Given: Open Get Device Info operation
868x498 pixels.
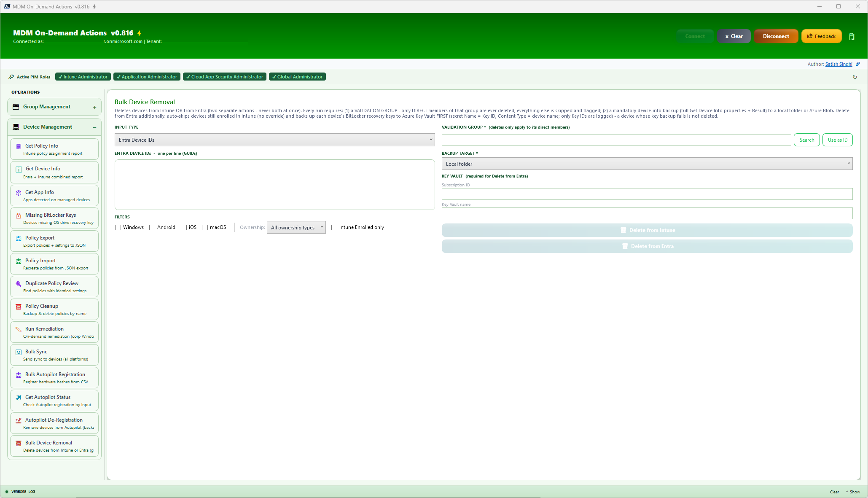Looking at the screenshot, I should pos(54,172).
